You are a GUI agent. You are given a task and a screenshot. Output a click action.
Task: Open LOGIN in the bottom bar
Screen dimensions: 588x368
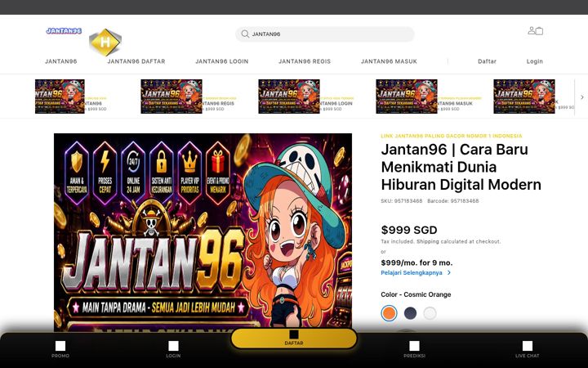(173, 349)
